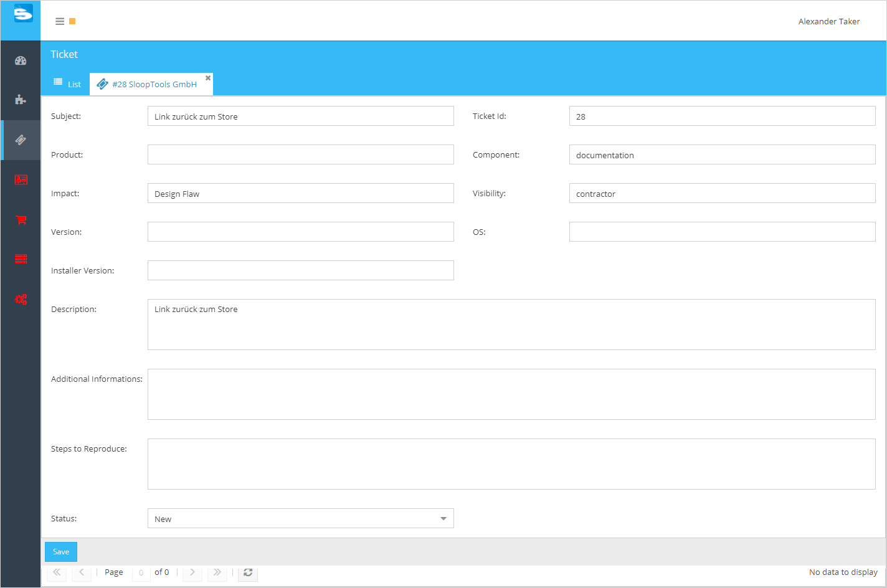Save the ticket
The image size is (887, 588).
[61, 552]
